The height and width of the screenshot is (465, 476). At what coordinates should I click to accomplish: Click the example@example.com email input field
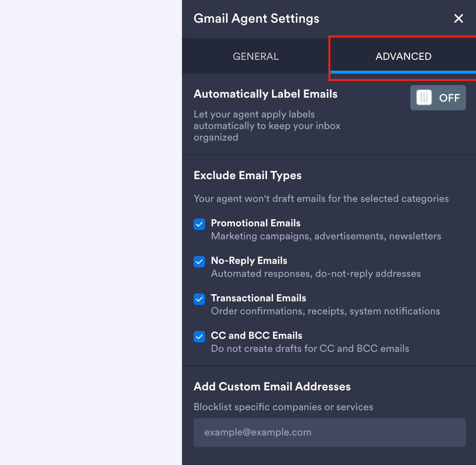click(329, 432)
